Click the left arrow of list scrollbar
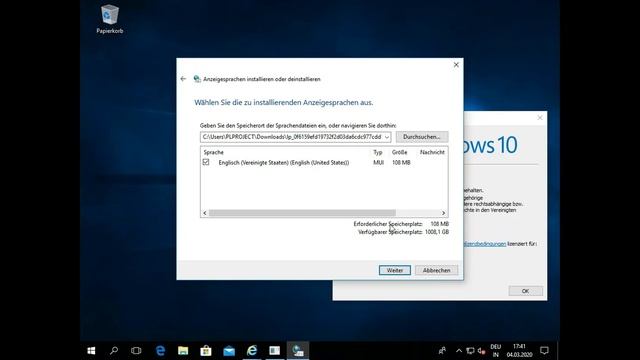640x360 pixels. click(205, 213)
